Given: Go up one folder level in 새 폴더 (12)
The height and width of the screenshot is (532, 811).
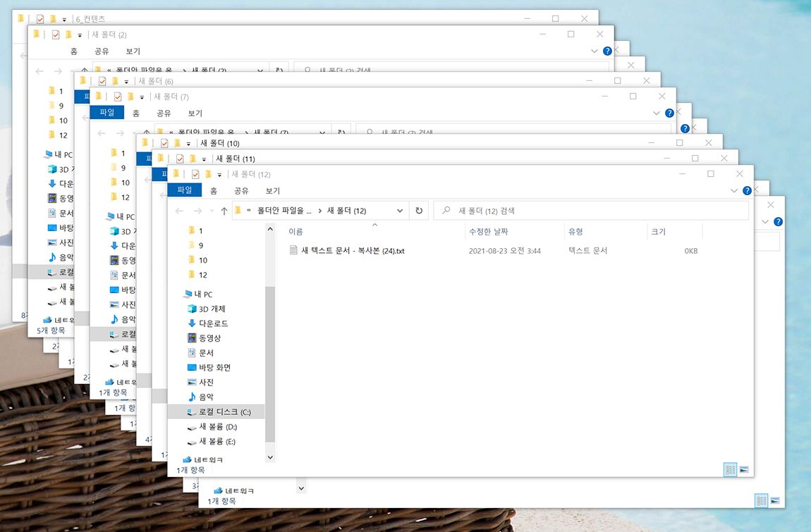Looking at the screenshot, I should pyautogui.click(x=224, y=211).
